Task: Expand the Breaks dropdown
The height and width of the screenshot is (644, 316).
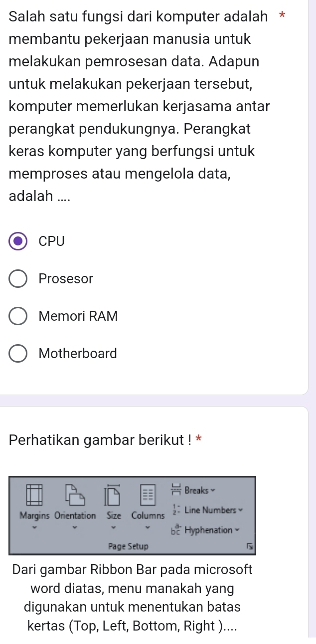Action: [x=214, y=490]
